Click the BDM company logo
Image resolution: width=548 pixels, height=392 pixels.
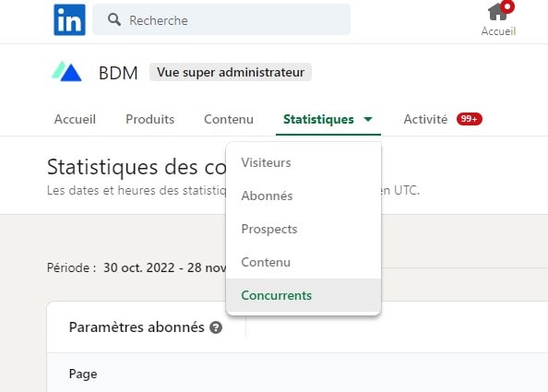(x=66, y=72)
